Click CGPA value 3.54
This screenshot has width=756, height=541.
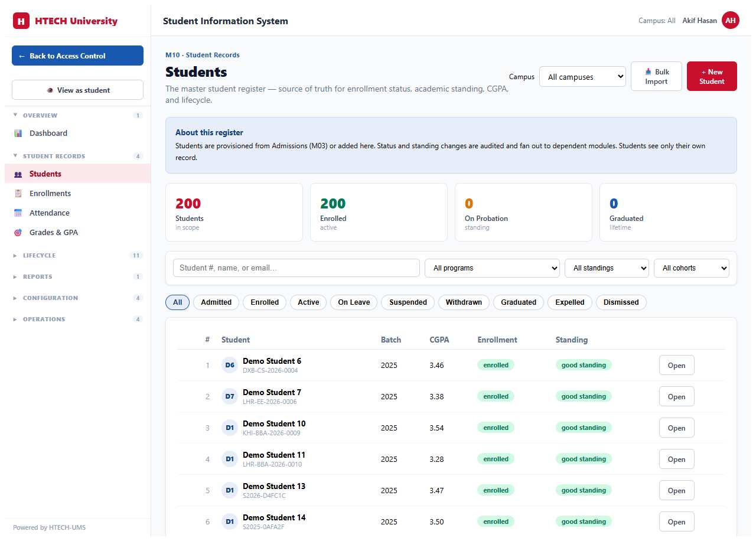point(436,428)
